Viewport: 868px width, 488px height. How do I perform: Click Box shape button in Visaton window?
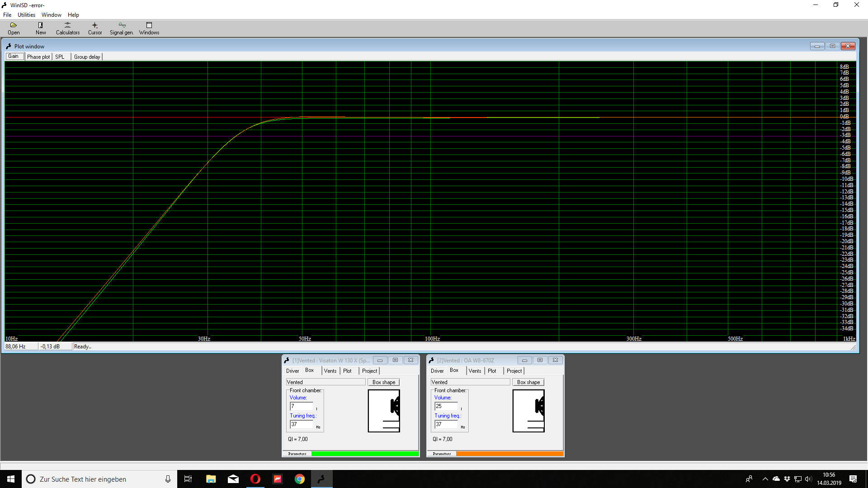(x=383, y=382)
